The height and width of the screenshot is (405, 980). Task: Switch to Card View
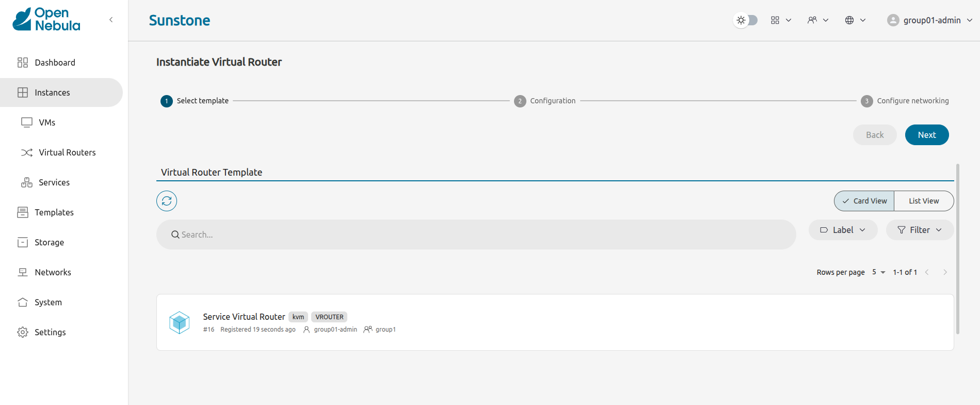(863, 200)
